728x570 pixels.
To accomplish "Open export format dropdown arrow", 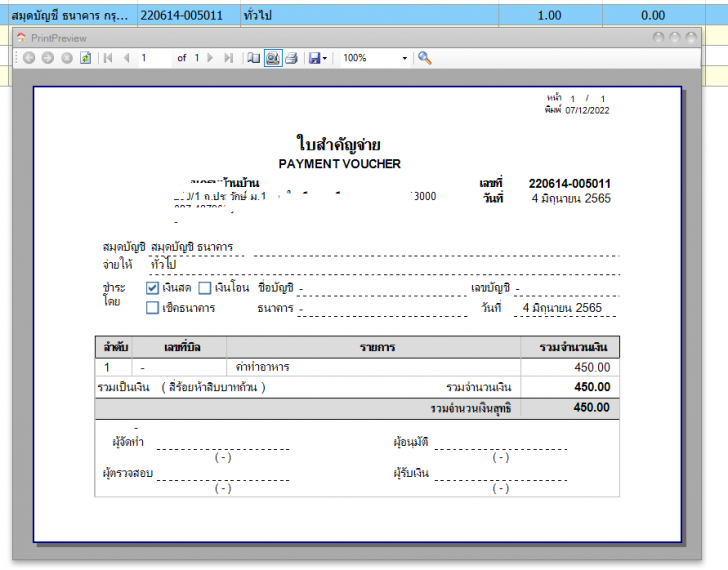I will coord(325,58).
